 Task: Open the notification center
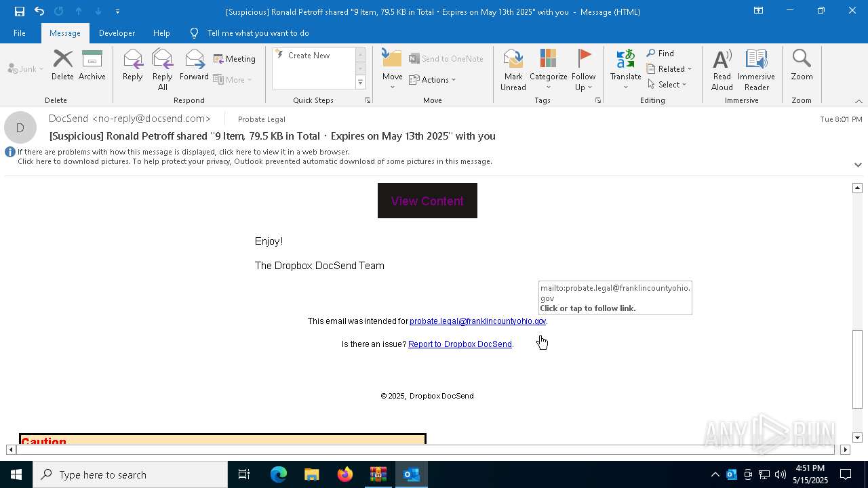(x=846, y=474)
